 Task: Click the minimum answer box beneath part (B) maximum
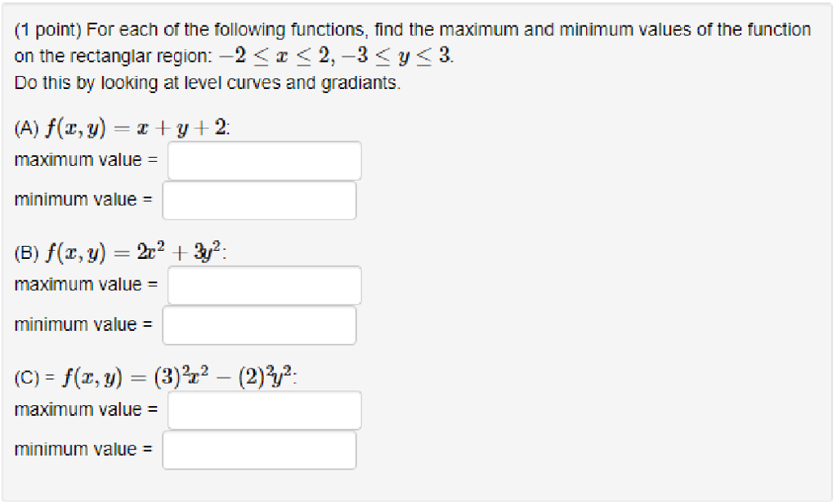pyautogui.click(x=260, y=325)
